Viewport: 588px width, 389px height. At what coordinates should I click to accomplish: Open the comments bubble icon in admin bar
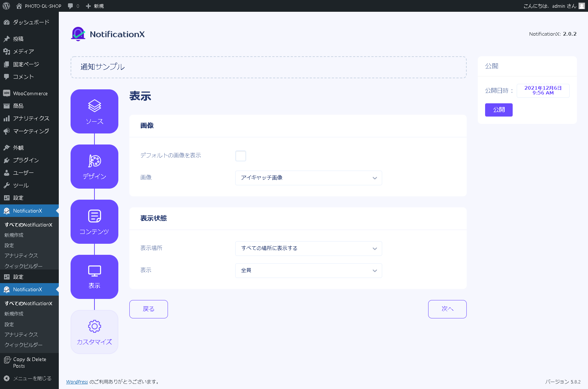point(71,6)
